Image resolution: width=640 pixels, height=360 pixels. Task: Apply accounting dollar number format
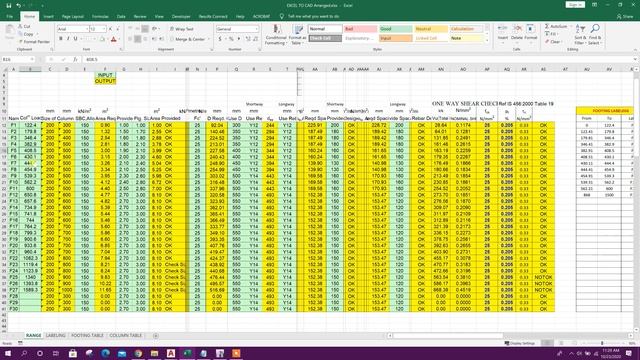coord(220,39)
